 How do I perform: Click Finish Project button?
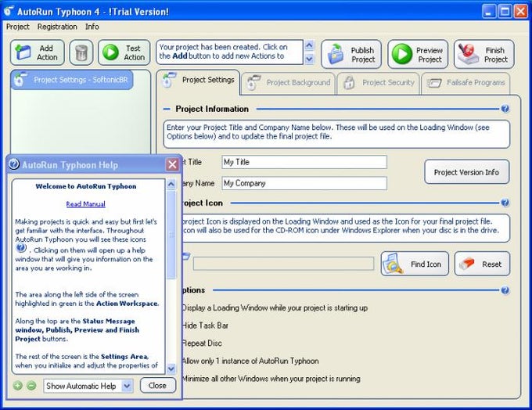tap(484, 54)
